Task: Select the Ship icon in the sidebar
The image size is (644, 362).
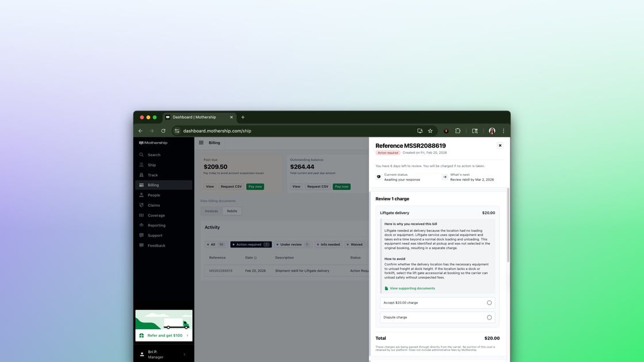Action: tap(141, 165)
